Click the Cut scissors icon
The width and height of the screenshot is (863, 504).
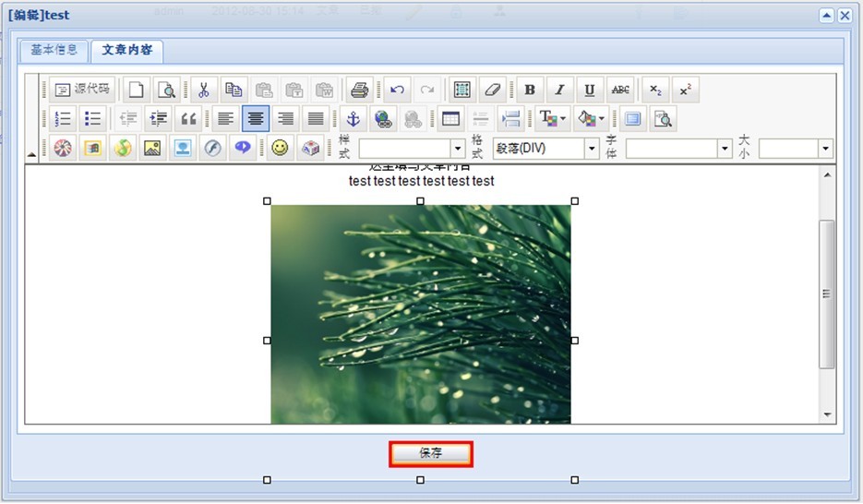204,90
